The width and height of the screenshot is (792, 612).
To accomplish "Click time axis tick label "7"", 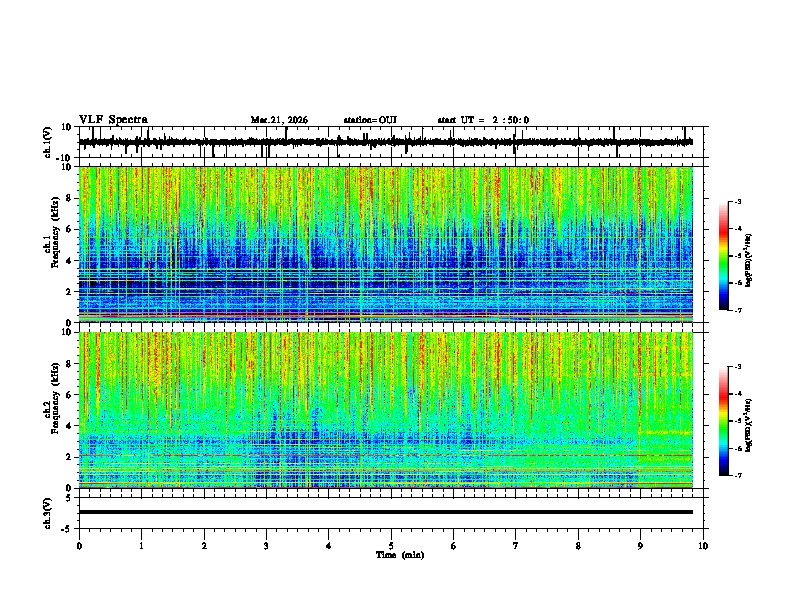I will [516, 546].
